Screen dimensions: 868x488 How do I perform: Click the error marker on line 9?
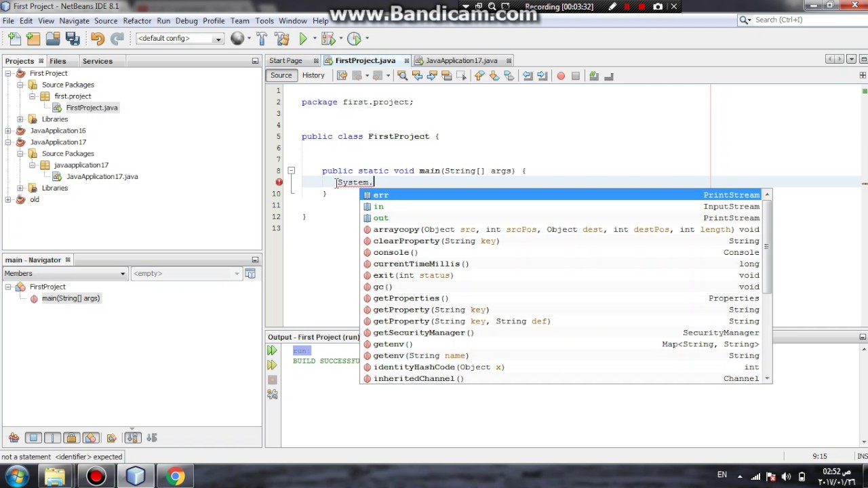click(279, 182)
